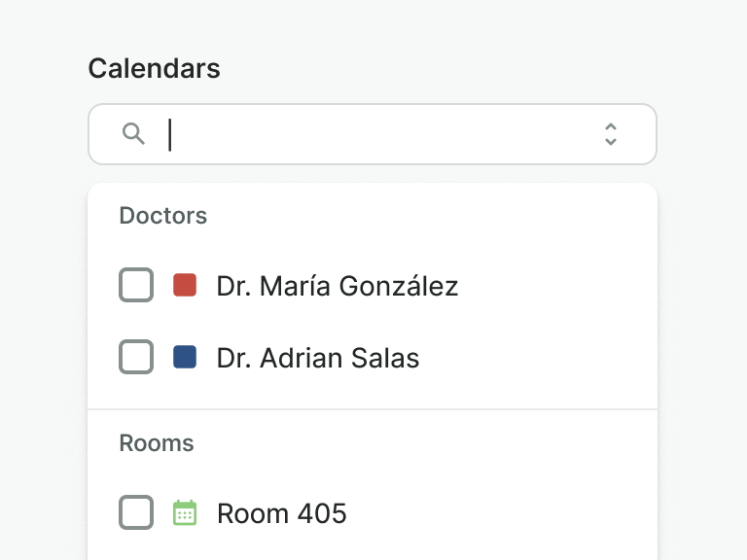Screen dimensions: 747x560
Task: Click the red square next to Dr. María González
Action: [185, 285]
